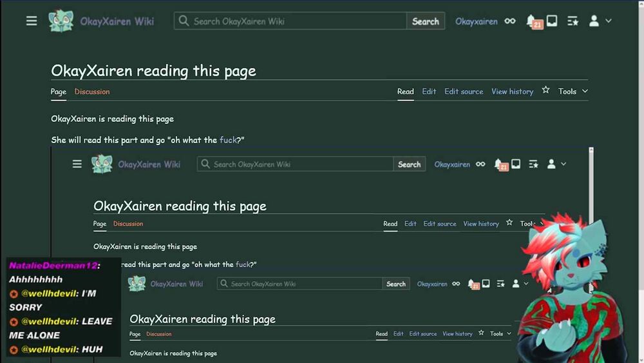Open the hamburger main menu in the top header

pos(32,21)
